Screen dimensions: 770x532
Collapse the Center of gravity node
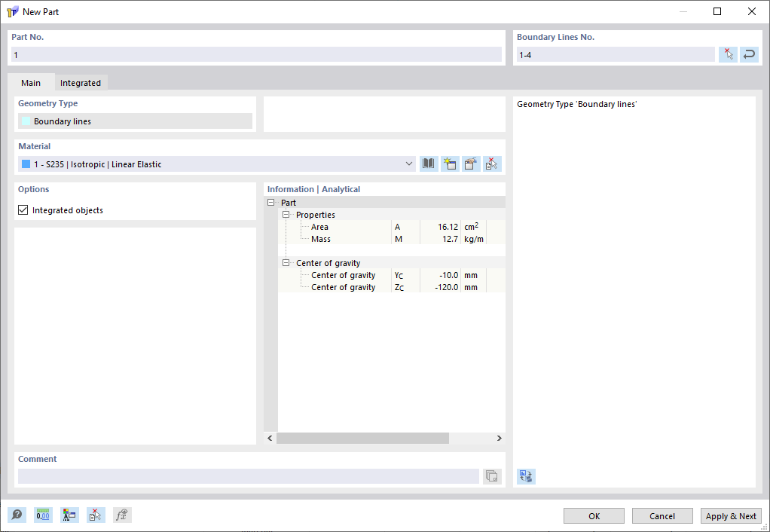[286, 263]
